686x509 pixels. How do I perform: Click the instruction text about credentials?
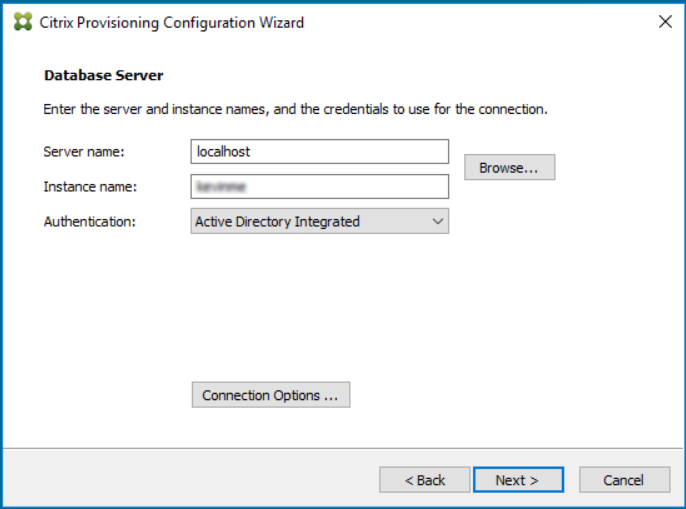[x=295, y=109]
